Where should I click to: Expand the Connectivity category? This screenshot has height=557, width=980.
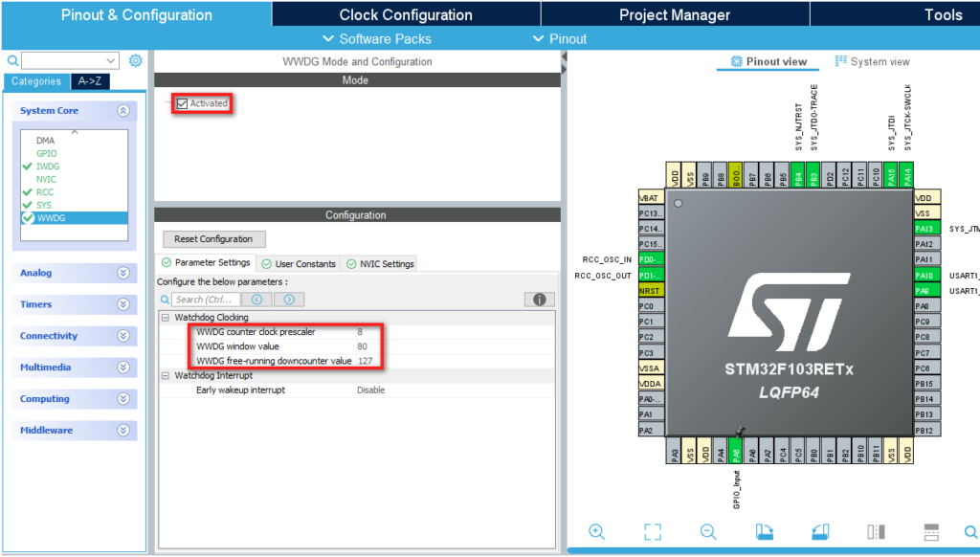[75, 336]
